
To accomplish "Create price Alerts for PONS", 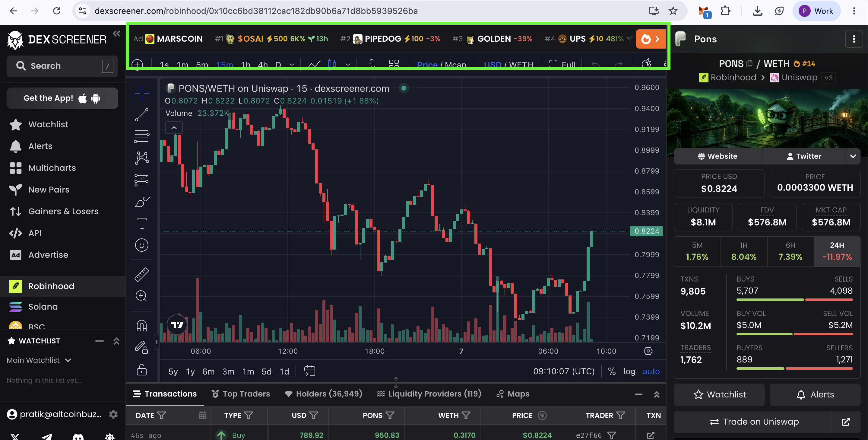I will point(815,394).
